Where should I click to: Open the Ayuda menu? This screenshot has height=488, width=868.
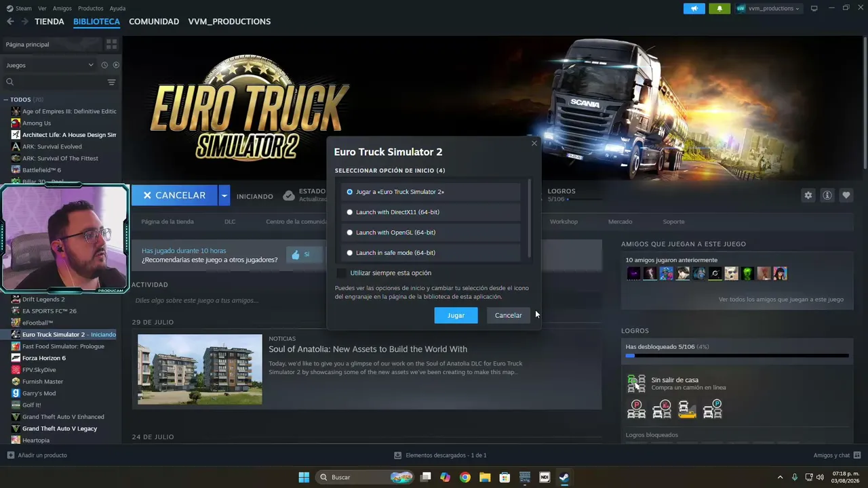click(117, 8)
